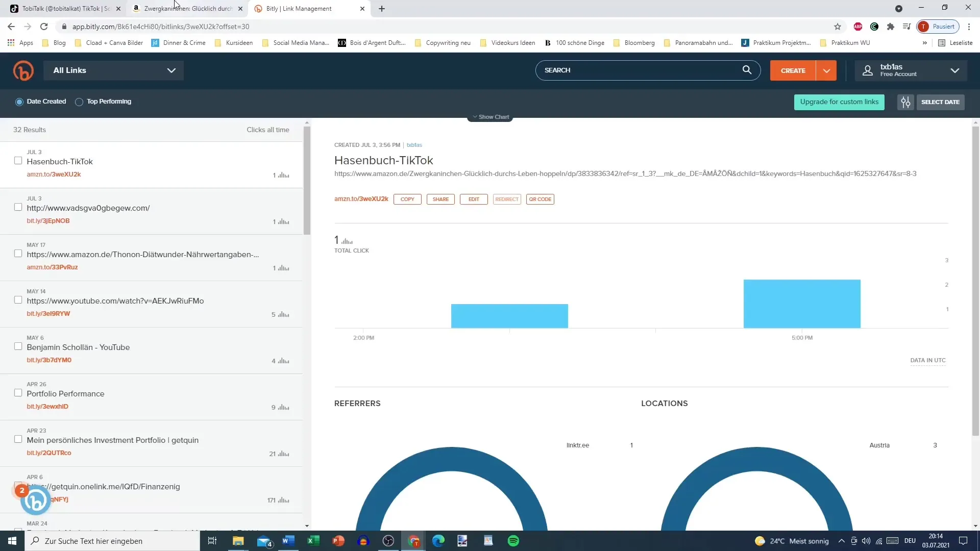Click the EDIT button
The image size is (980, 551).
[x=474, y=199]
